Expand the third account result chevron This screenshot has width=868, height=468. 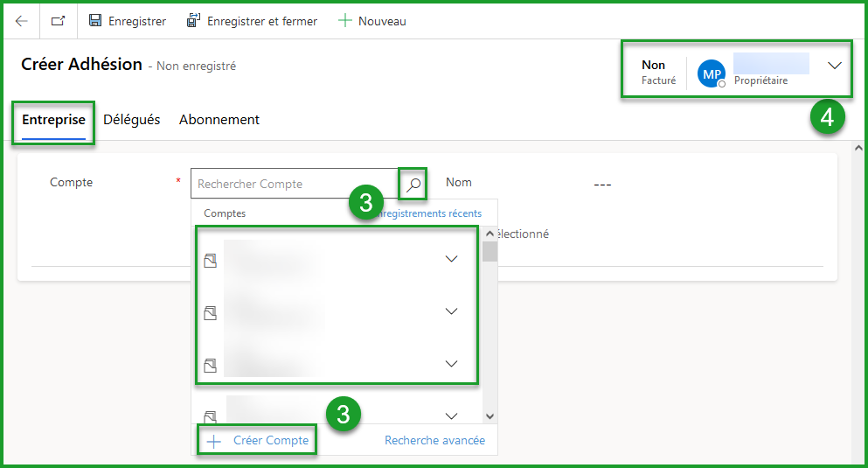coord(452,364)
